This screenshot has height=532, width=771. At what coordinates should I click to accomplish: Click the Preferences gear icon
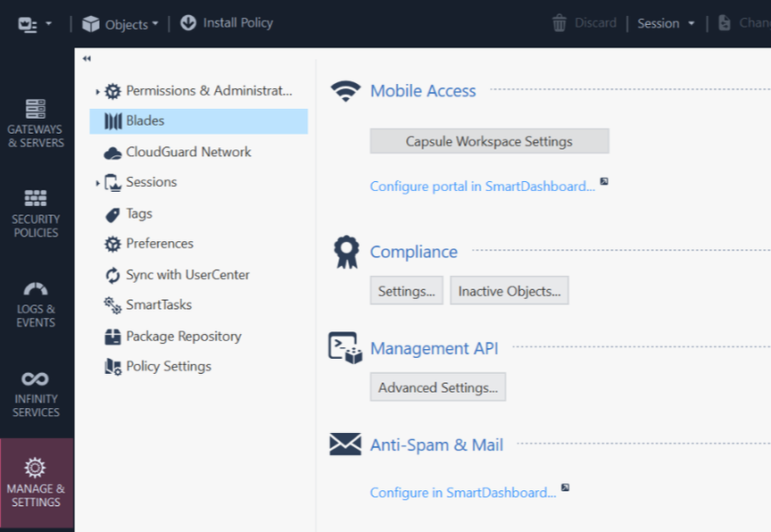(112, 245)
